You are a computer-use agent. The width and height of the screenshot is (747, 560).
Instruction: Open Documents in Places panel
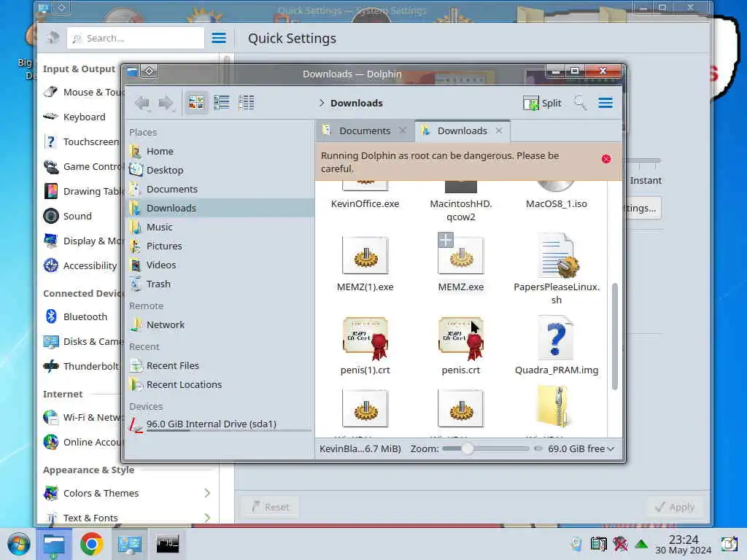[x=220, y=189]
